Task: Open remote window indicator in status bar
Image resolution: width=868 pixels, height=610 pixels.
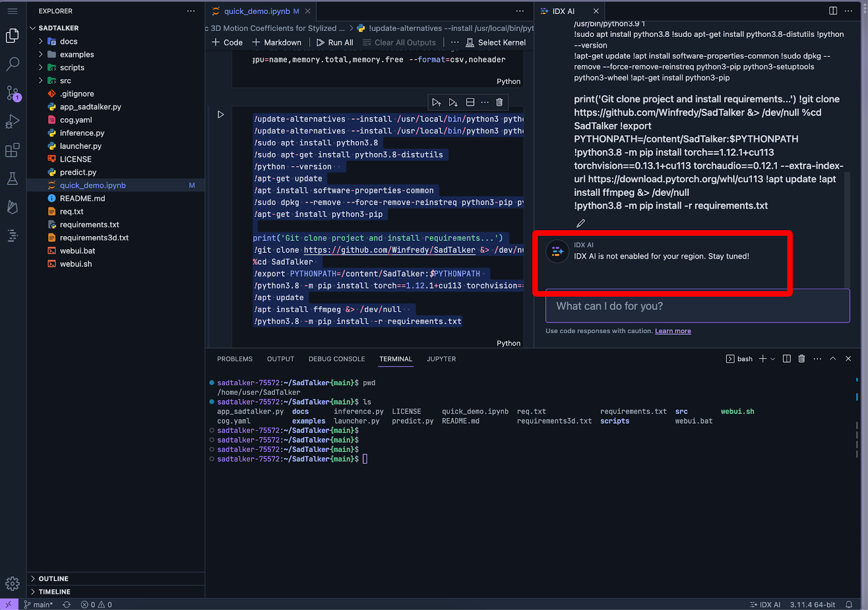Action: (x=9, y=605)
